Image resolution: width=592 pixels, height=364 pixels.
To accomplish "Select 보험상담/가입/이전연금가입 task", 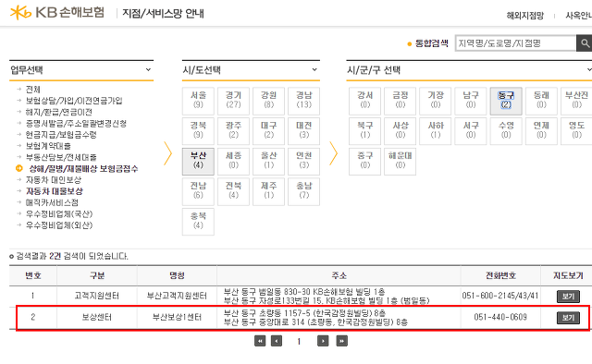I will (74, 101).
